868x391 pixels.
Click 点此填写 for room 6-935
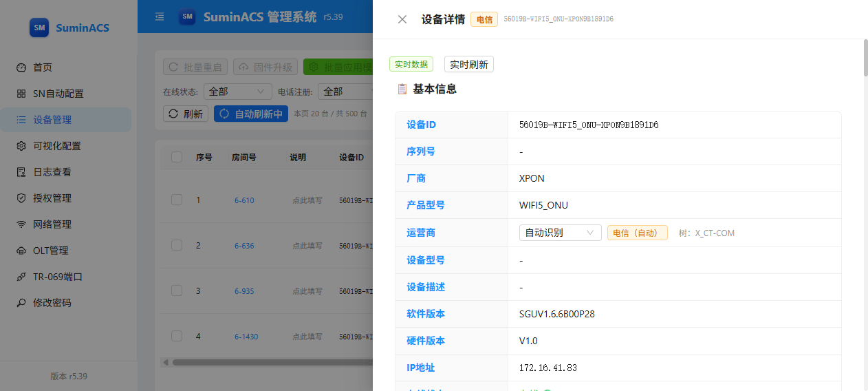(307, 291)
